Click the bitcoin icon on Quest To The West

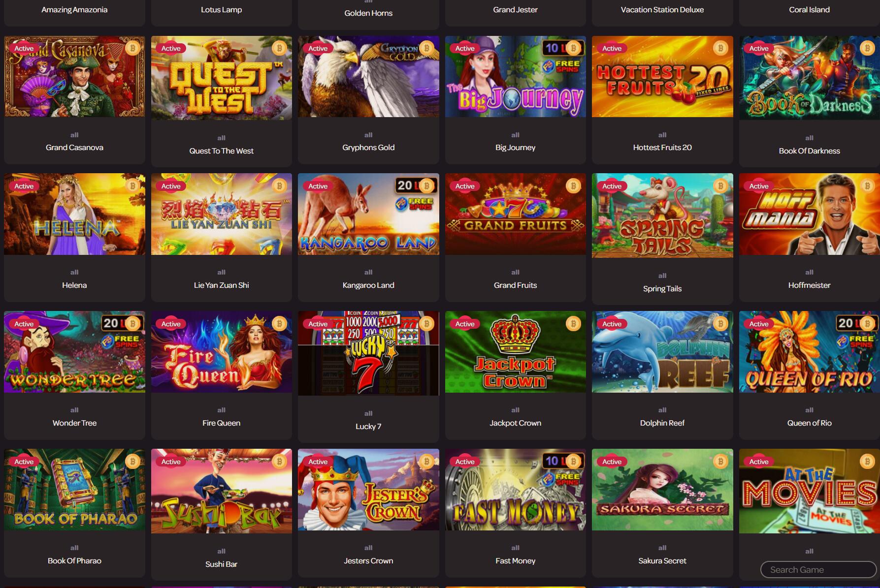(x=279, y=48)
